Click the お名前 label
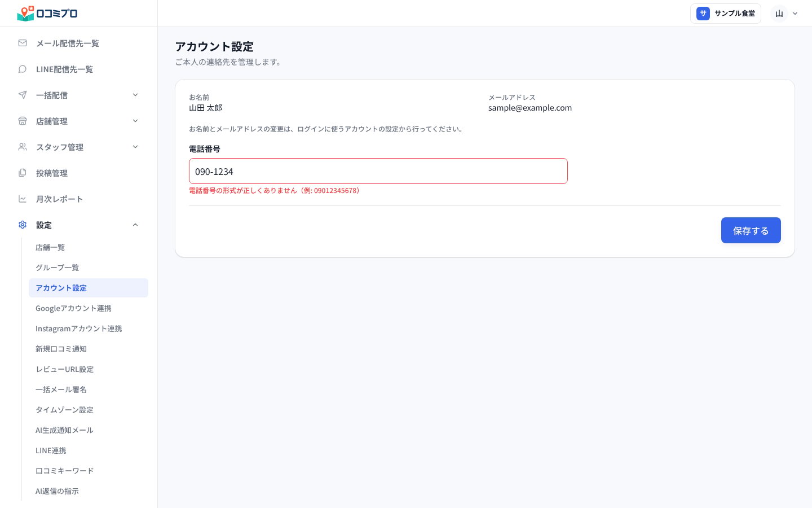The height and width of the screenshot is (508, 812). click(x=199, y=98)
